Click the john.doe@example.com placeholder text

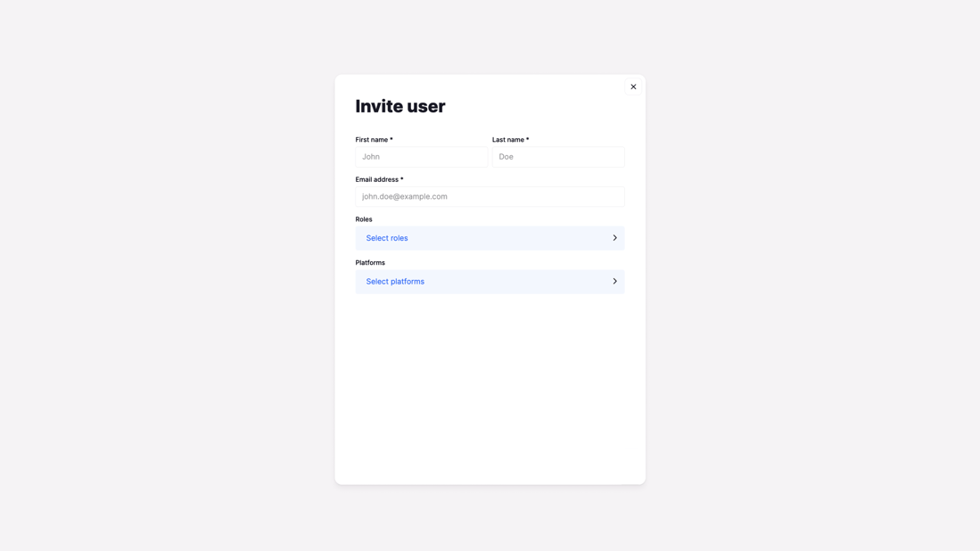click(x=405, y=196)
